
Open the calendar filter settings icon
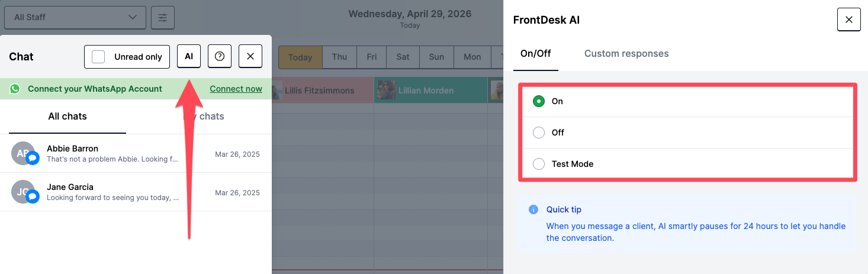click(162, 17)
